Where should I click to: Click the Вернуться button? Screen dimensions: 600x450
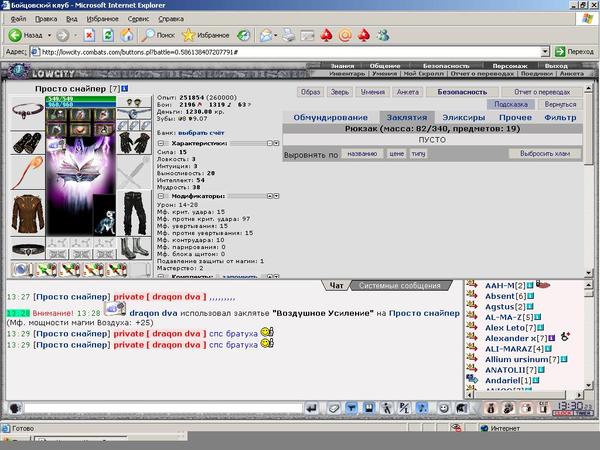click(560, 104)
